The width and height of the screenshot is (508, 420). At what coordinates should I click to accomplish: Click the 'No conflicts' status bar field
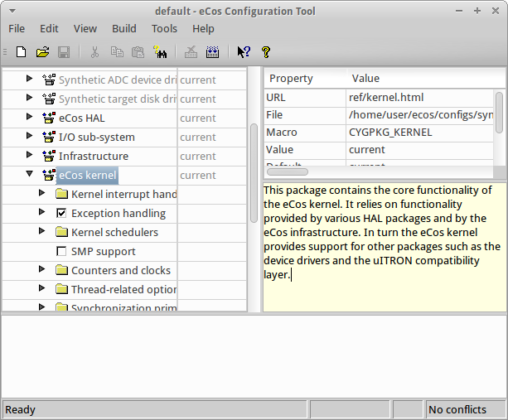pyautogui.click(x=466, y=409)
